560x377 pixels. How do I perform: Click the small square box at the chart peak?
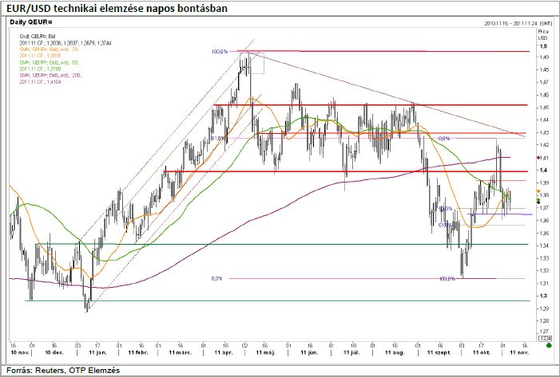pyautogui.click(x=256, y=64)
